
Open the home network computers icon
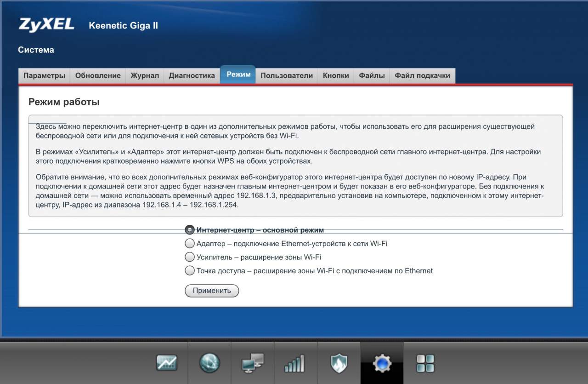(x=253, y=363)
